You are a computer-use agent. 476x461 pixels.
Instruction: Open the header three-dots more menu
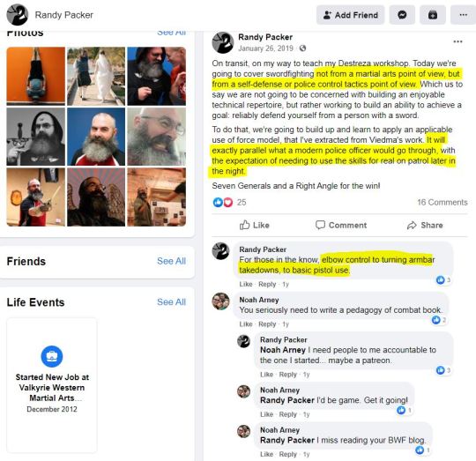pyautogui.click(x=464, y=15)
